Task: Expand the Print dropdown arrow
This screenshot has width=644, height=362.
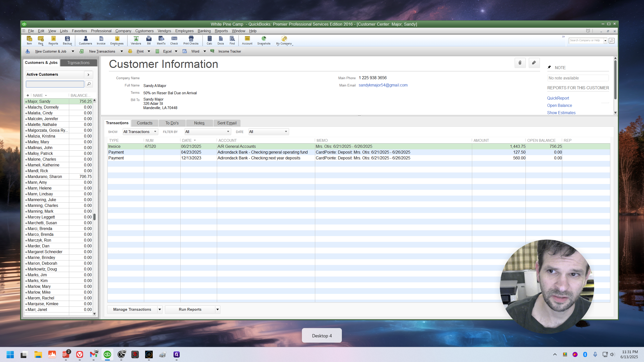Action: click(x=149, y=51)
